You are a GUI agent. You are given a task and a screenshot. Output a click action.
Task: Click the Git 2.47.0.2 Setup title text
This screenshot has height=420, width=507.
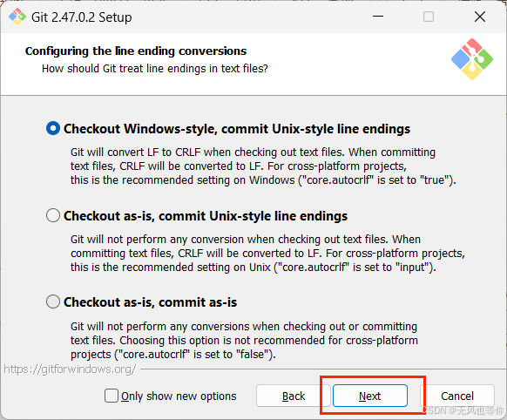pos(82,17)
